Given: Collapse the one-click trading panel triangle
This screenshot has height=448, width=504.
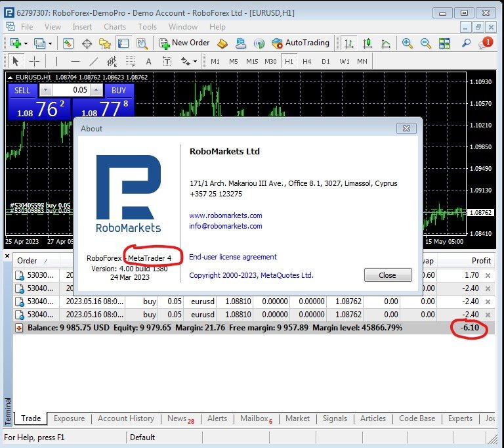Looking at the screenshot, I should click(x=10, y=78).
